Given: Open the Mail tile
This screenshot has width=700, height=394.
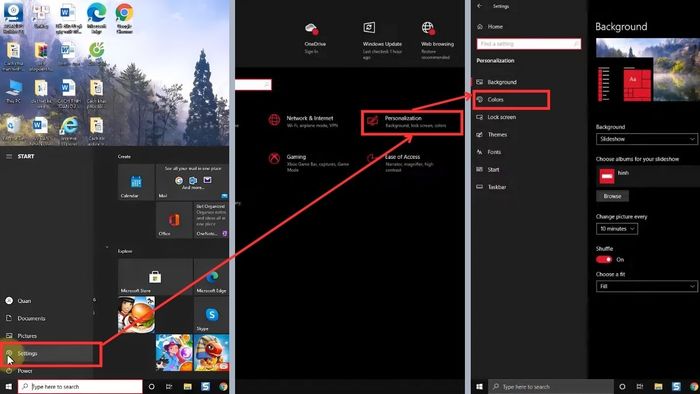Looking at the screenshot, I should tap(192, 182).
